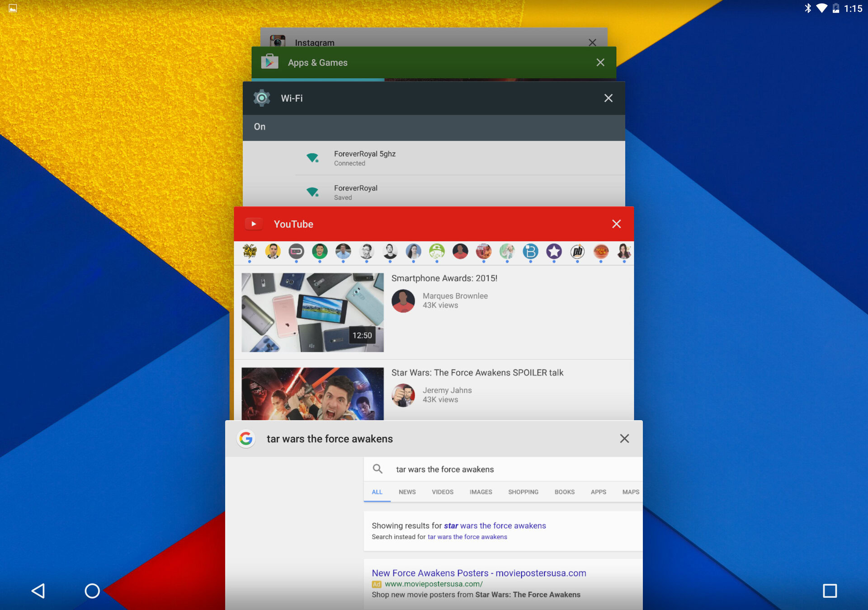This screenshot has height=610, width=868.
Task: Select the ForeverRoyal saved Wi-Fi network
Action: click(355, 192)
